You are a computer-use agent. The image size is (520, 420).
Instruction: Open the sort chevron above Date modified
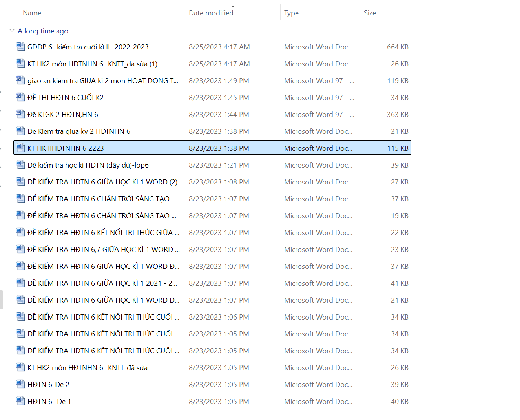coord(233,5)
